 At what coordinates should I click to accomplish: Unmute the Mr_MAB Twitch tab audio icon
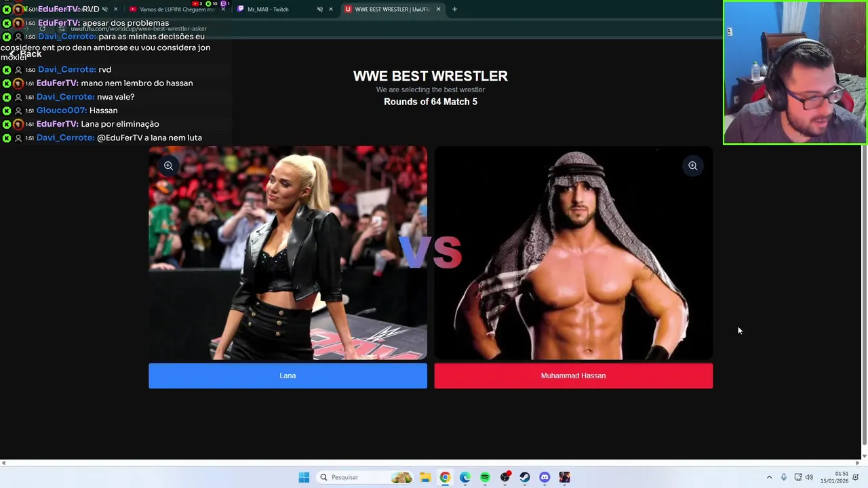319,9
